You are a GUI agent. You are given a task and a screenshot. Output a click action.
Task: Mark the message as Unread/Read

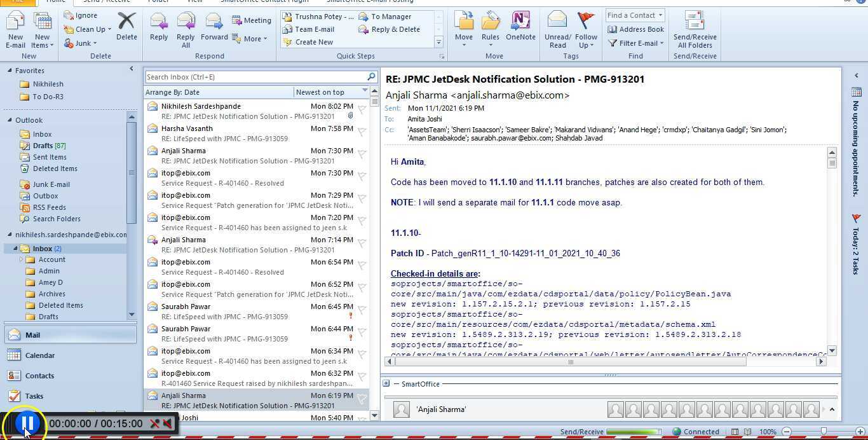[x=557, y=29]
